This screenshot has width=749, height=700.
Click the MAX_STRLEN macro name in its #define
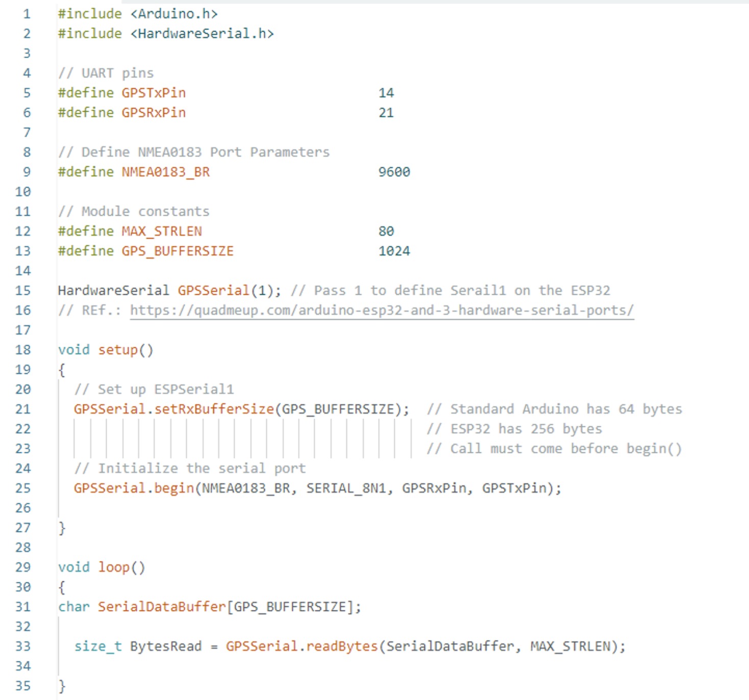pyautogui.click(x=162, y=231)
